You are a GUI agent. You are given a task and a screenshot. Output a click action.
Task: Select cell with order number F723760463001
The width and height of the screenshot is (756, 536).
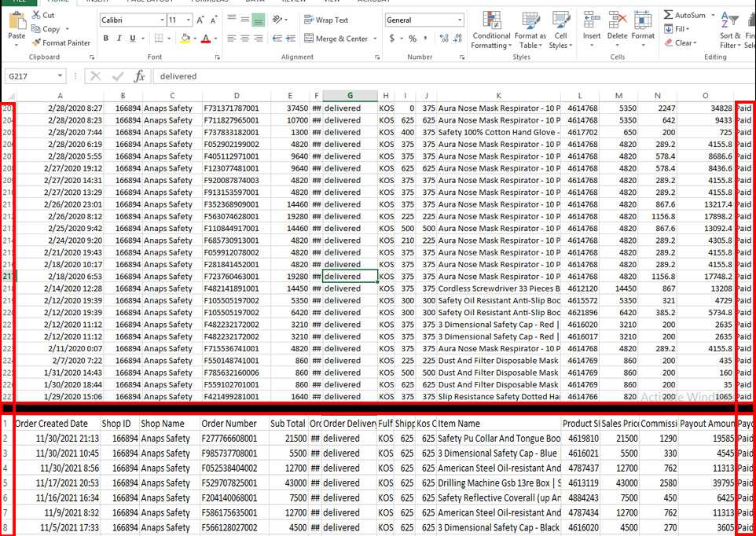(237, 276)
